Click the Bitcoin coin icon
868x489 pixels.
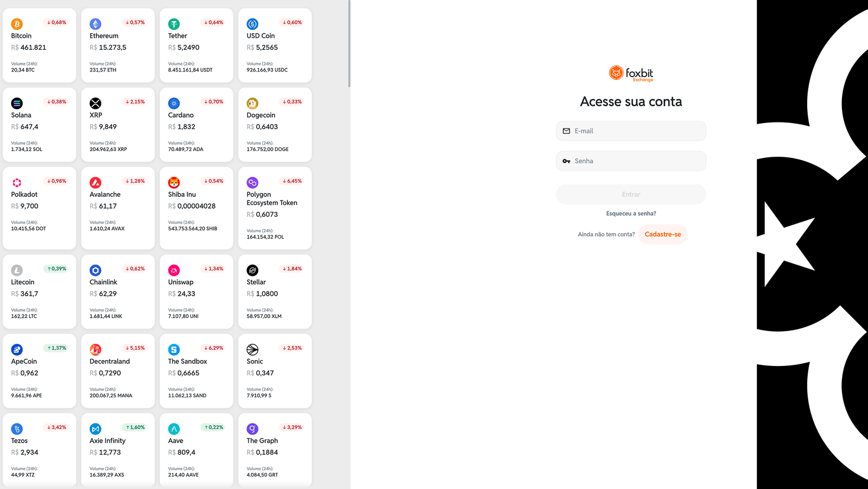(17, 24)
